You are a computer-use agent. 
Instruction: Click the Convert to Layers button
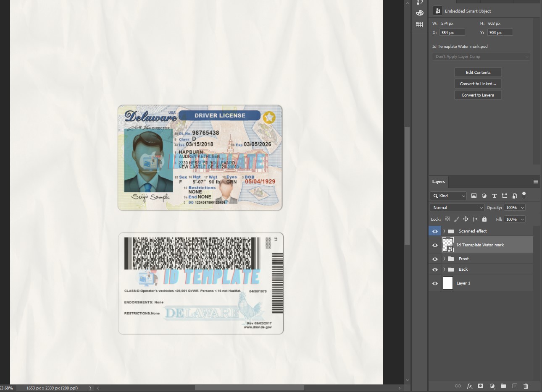coord(478,95)
